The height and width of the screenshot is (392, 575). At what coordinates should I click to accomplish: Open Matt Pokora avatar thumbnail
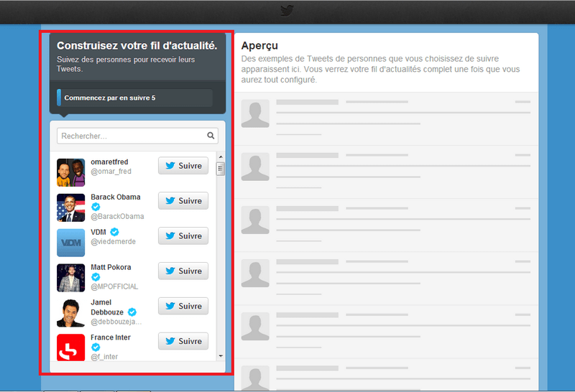pyautogui.click(x=70, y=278)
